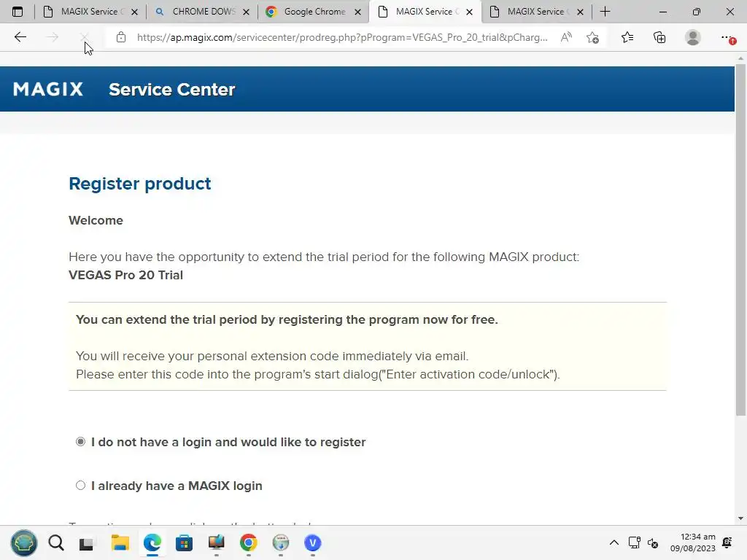The image size is (747, 560).
Task: Select 'I do not have a login' radio
Action: [80, 442]
